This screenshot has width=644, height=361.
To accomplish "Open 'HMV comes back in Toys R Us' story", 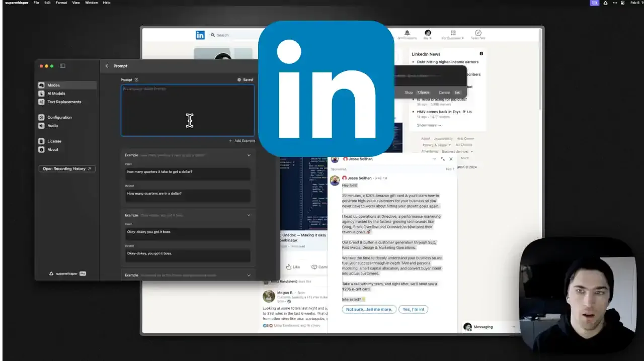I will [444, 112].
